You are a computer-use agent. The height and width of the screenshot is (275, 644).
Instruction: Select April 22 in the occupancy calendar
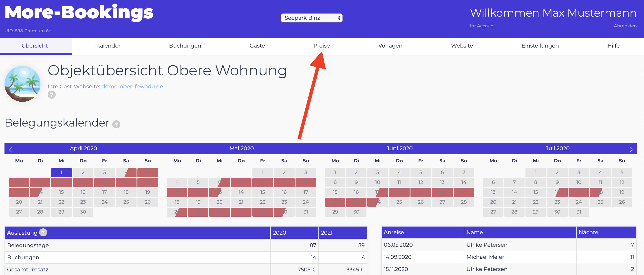click(61, 202)
